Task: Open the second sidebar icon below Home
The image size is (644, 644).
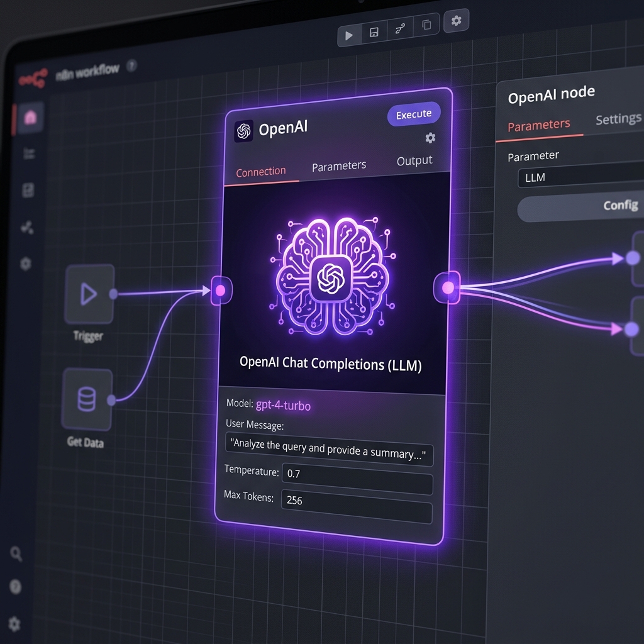Action: [29, 153]
